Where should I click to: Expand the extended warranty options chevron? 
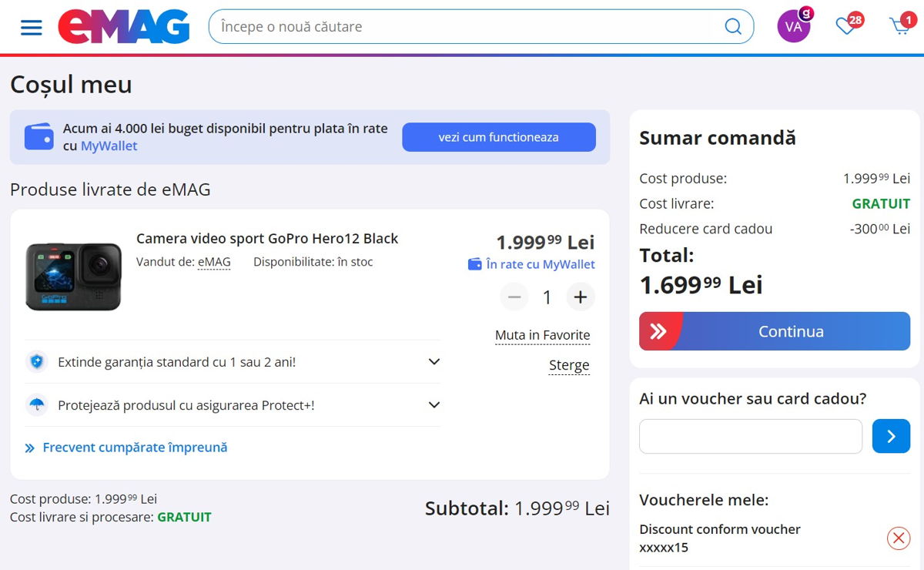click(434, 362)
